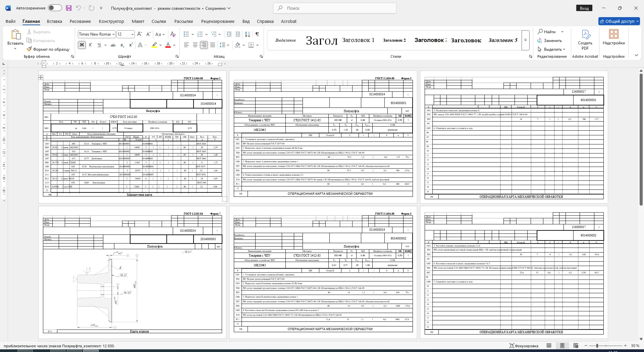The width and height of the screenshot is (644, 352).
Task: Click in the Поиск search box
Action: pyautogui.click(x=335, y=8)
